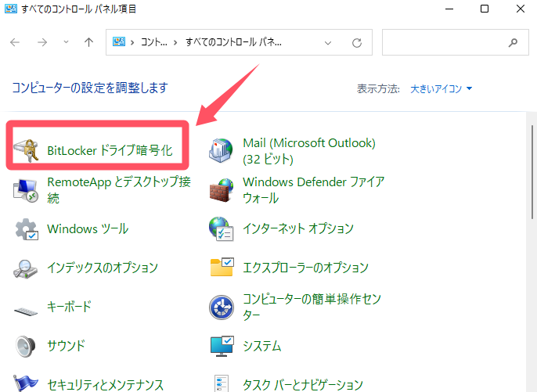Viewport: 537px width, 392px height.
Task: Open キーボード settings icon
Action: click(27, 307)
